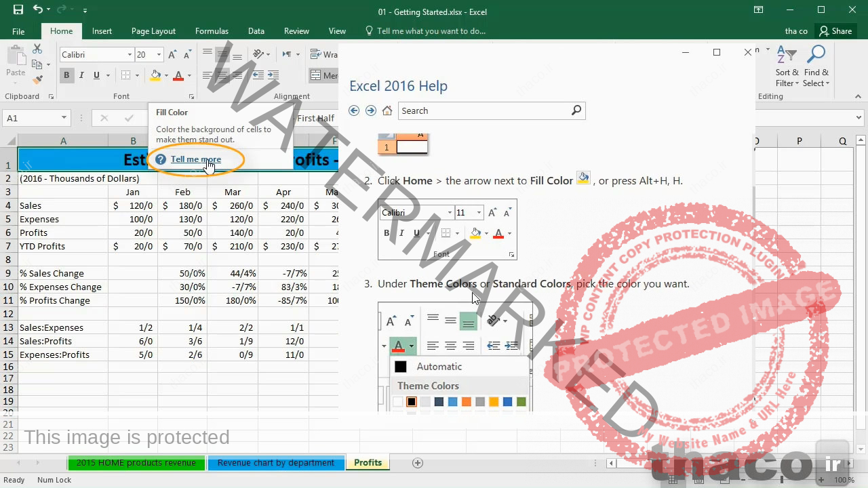Click the Text Direction icon
Image resolution: width=868 pixels, height=488 pixels.
pos(287,54)
